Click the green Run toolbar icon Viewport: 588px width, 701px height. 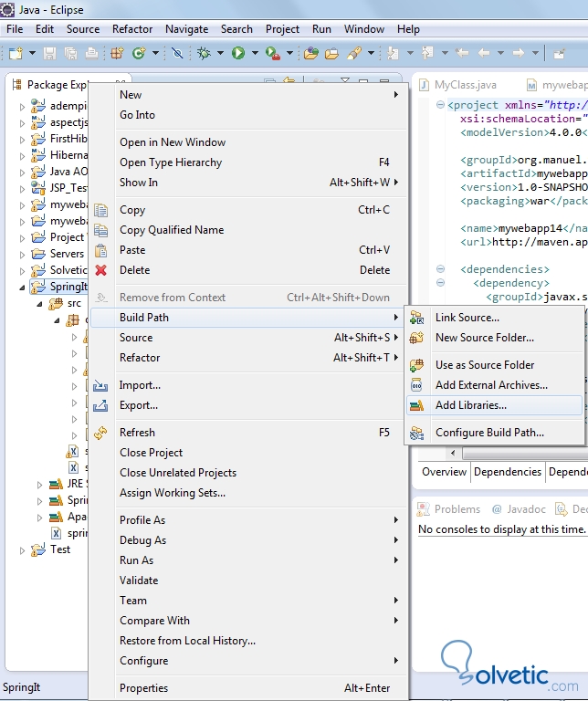click(238, 54)
